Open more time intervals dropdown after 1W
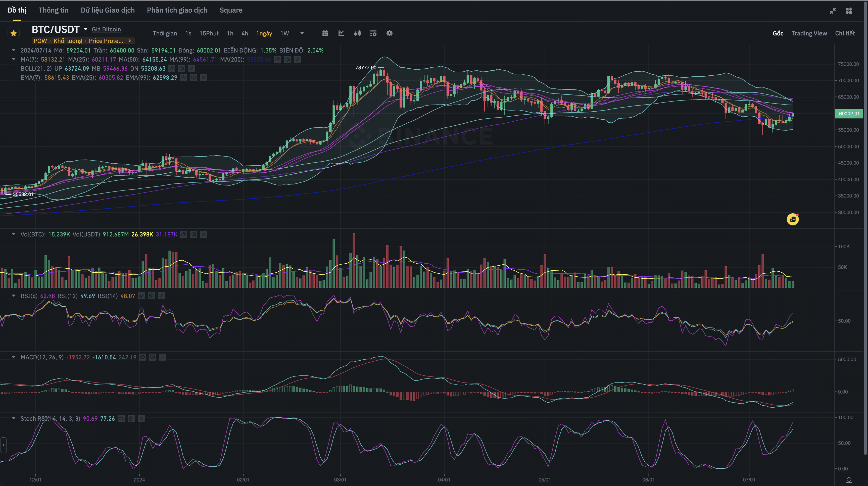 [302, 33]
